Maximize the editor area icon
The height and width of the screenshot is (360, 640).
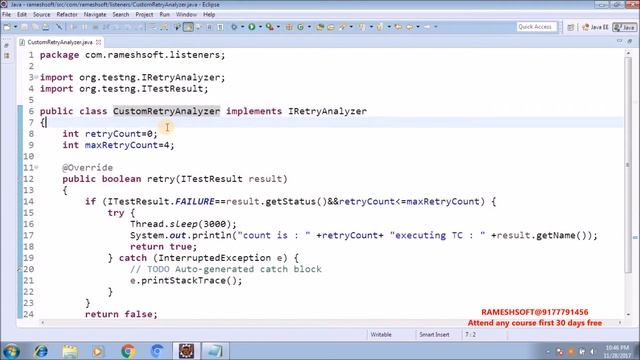(x=630, y=42)
